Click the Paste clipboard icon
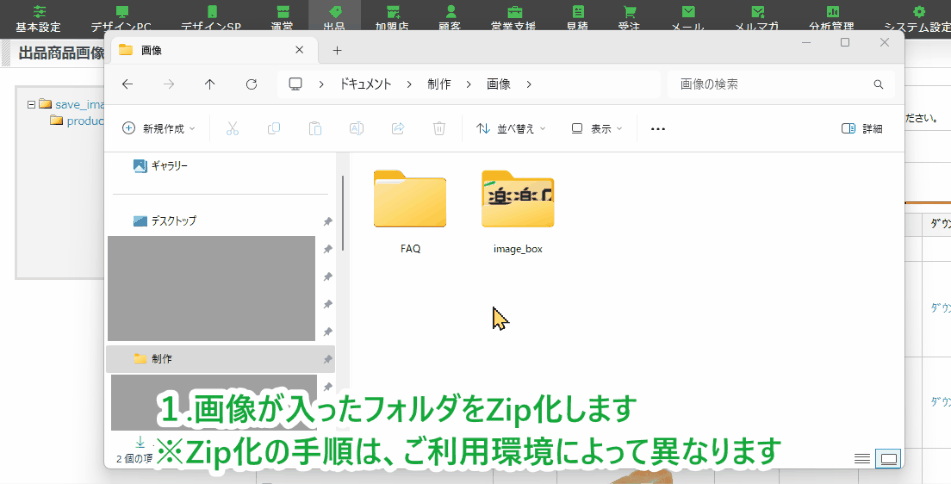The image size is (951, 484). pos(315,129)
